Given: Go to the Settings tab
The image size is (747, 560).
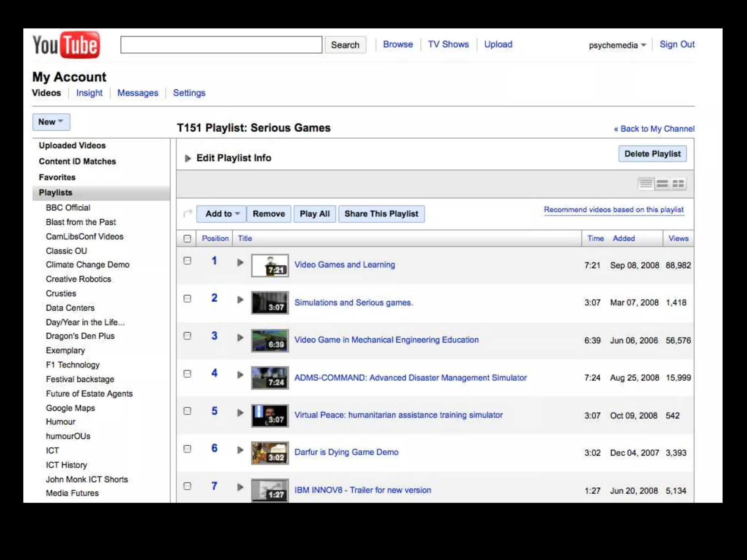Looking at the screenshot, I should 189,93.
